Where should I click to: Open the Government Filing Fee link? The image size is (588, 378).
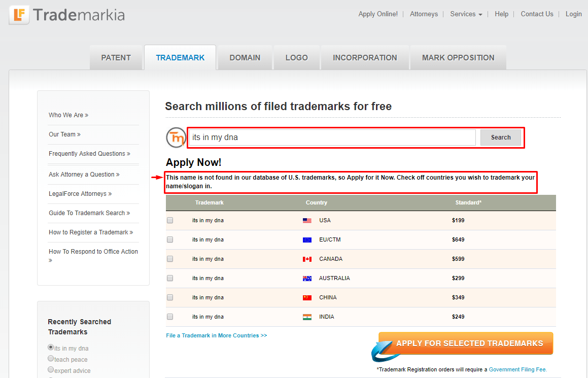[517, 370]
